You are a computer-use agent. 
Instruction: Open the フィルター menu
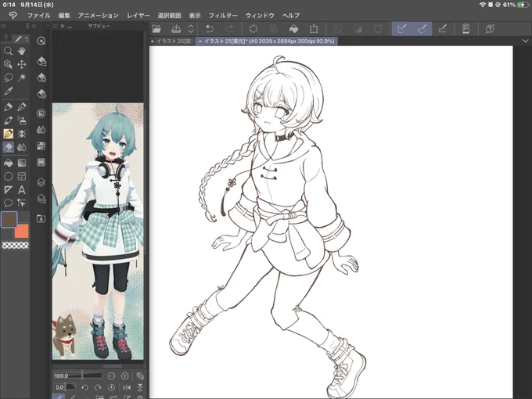pos(223,16)
